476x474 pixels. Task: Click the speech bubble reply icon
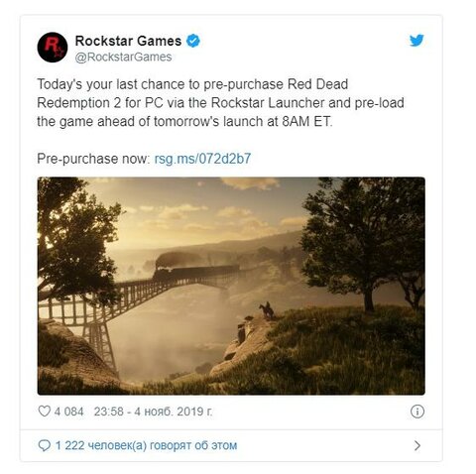[45, 445]
